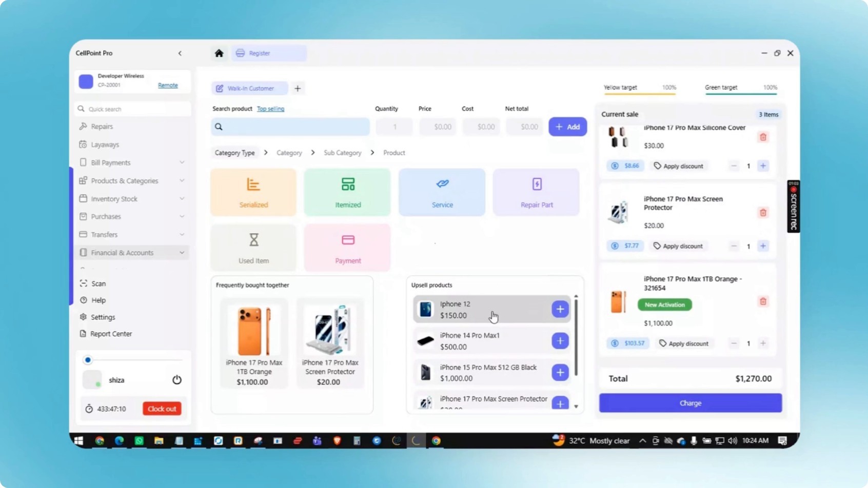Add Iphone 12 upsell with plus

click(x=560, y=309)
